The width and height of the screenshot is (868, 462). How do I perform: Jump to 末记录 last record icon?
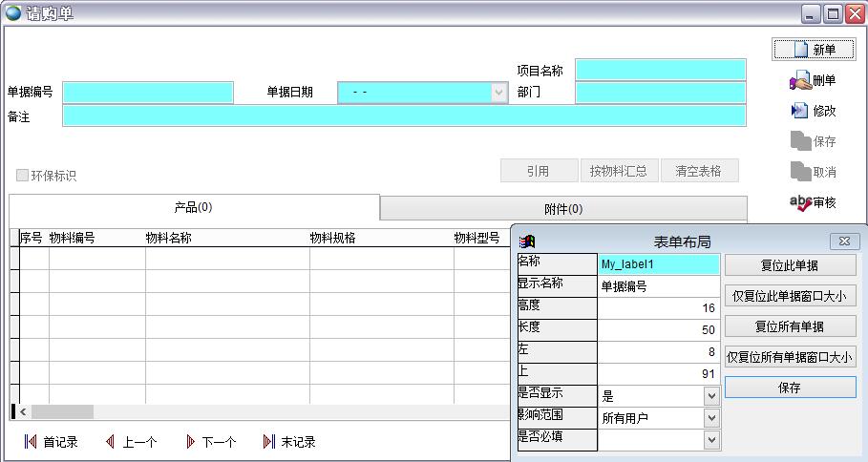pyautogui.click(x=268, y=442)
